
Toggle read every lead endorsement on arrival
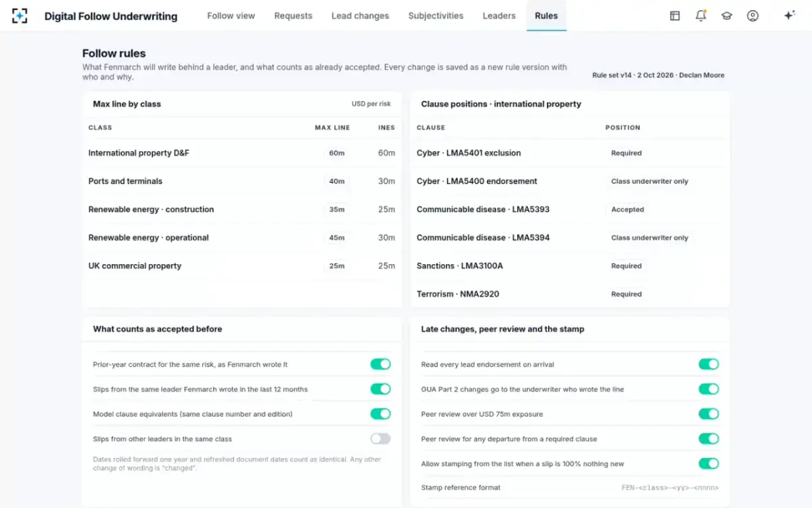[708, 364]
